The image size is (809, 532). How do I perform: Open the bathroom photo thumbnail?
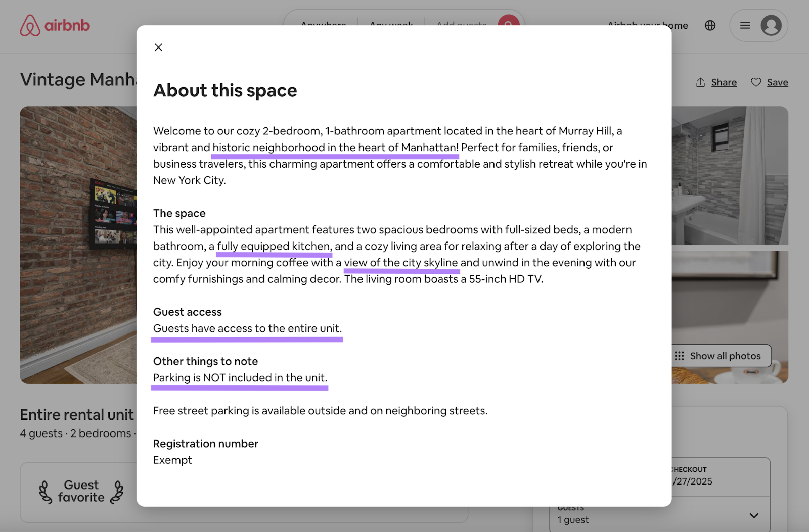729,175
